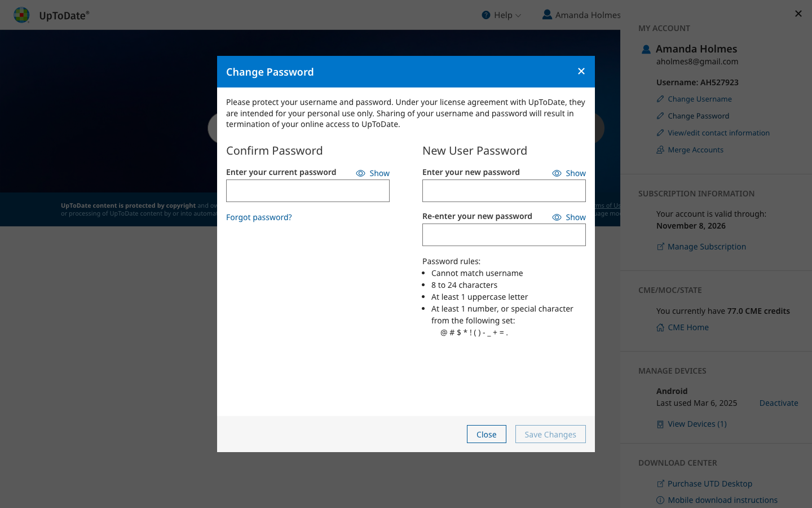812x508 pixels.
Task: Click the 8 to 24 characters rule
Action: tap(464, 285)
